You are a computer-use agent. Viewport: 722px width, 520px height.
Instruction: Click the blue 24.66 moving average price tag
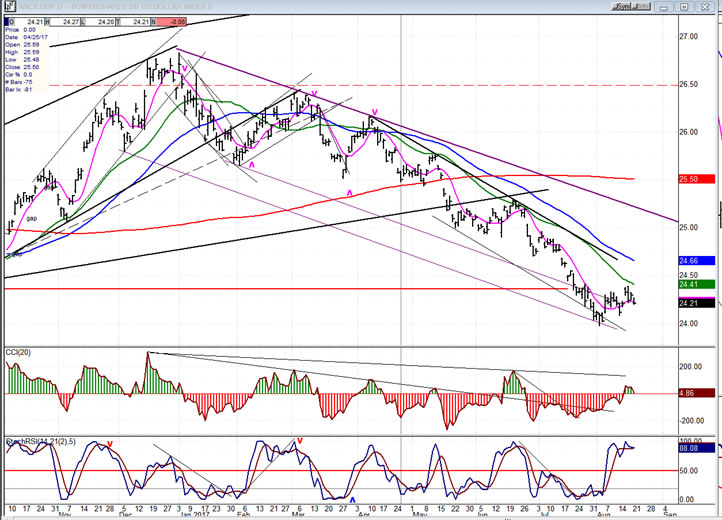click(697, 261)
